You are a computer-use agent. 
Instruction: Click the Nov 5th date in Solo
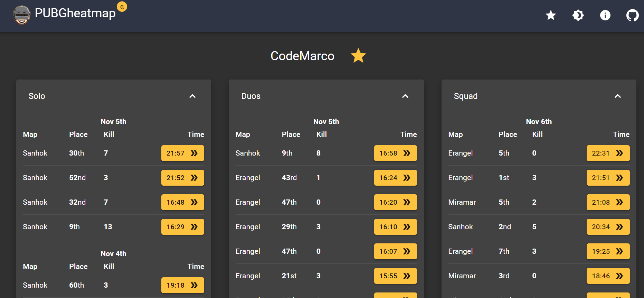(113, 122)
